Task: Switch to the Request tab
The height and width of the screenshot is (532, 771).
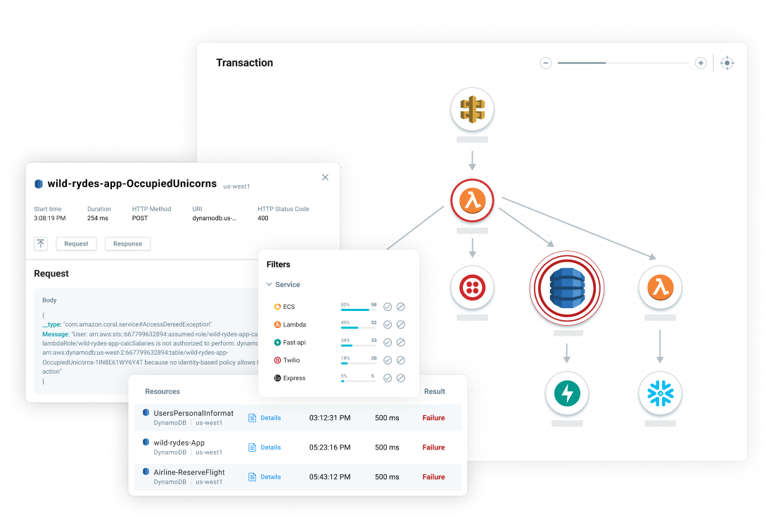Action: tap(76, 244)
